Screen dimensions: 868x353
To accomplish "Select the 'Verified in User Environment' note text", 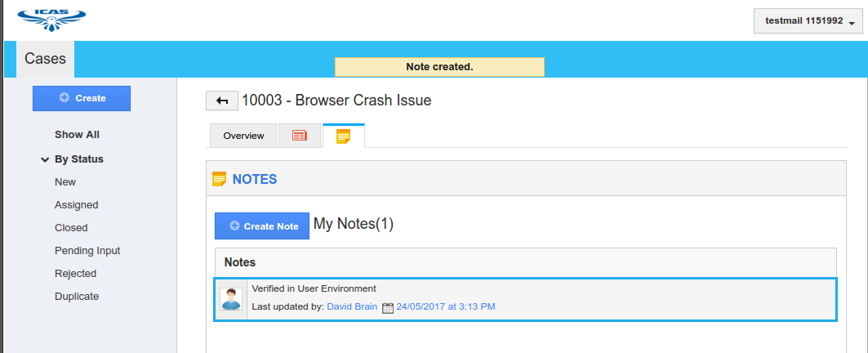I will (314, 288).
